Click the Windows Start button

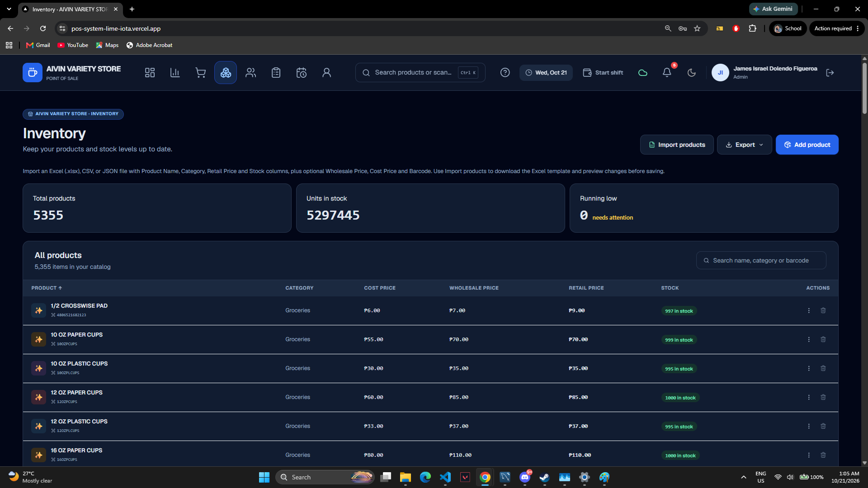(264, 477)
